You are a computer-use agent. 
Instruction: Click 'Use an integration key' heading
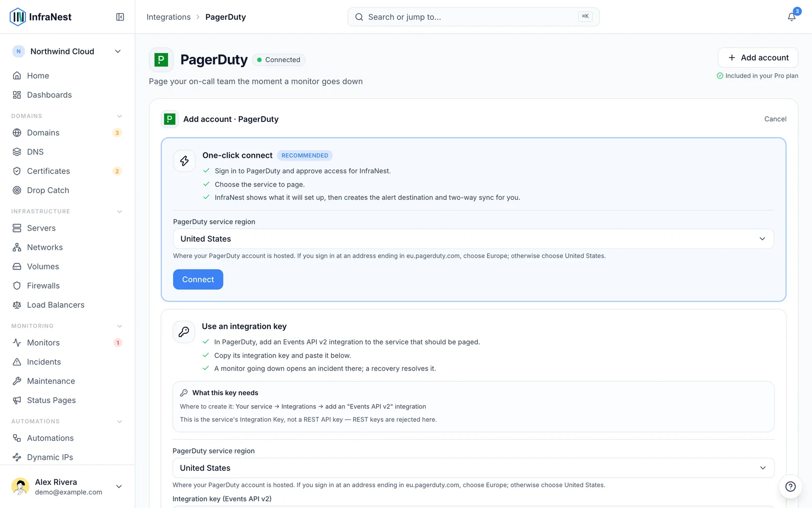pyautogui.click(x=244, y=326)
